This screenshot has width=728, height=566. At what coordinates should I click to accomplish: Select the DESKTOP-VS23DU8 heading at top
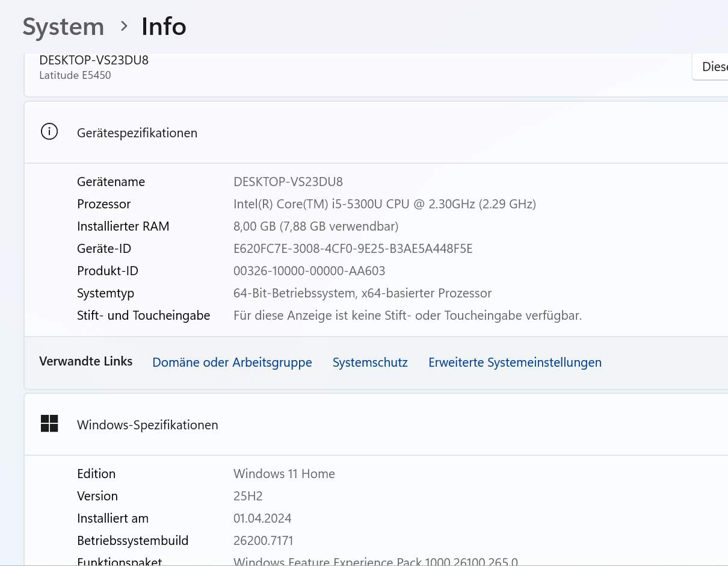(94, 60)
